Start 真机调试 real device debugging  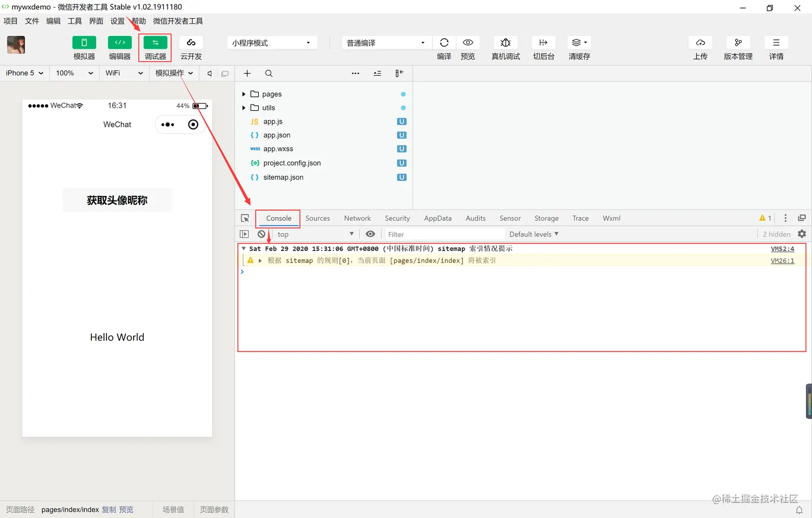(x=505, y=42)
